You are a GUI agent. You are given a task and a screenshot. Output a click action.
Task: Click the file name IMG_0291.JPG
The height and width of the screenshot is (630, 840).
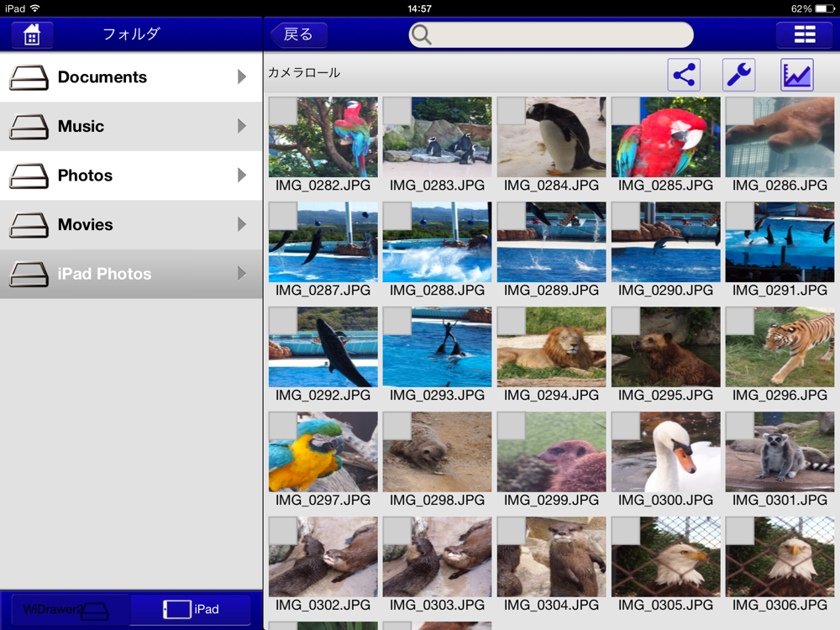780,291
